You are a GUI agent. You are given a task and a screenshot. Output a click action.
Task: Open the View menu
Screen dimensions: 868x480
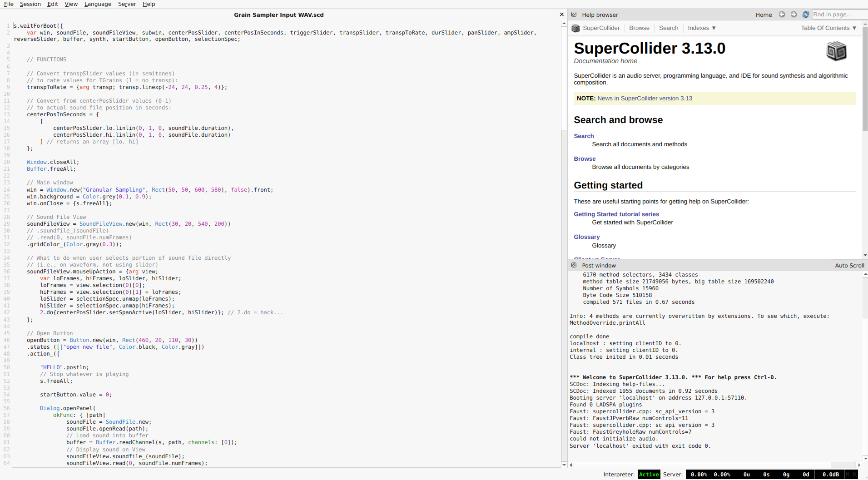click(71, 4)
